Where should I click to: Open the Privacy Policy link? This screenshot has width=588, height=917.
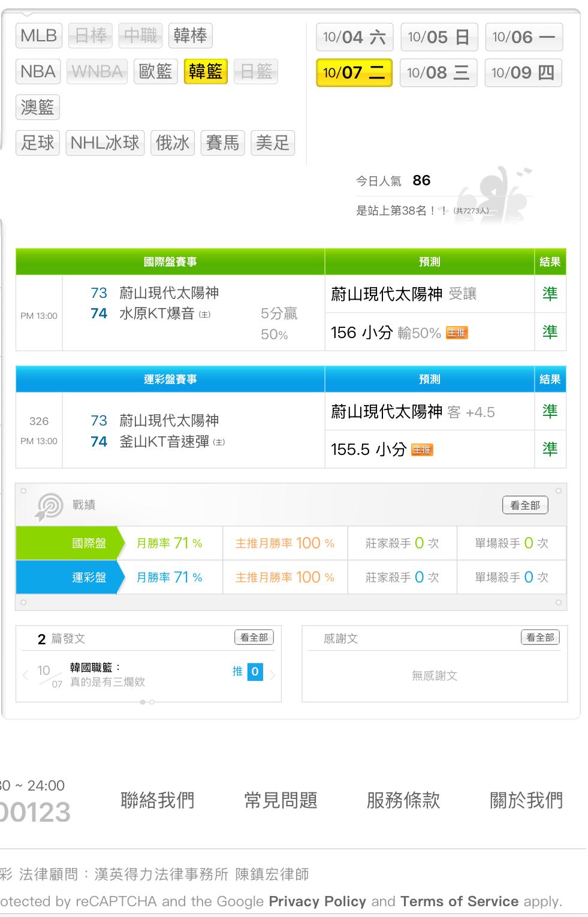318,901
